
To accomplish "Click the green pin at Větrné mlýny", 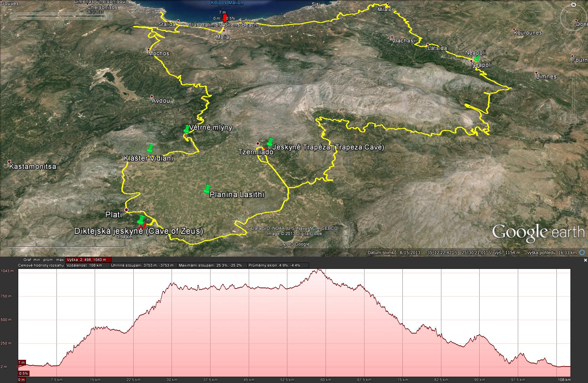I will [186, 129].
